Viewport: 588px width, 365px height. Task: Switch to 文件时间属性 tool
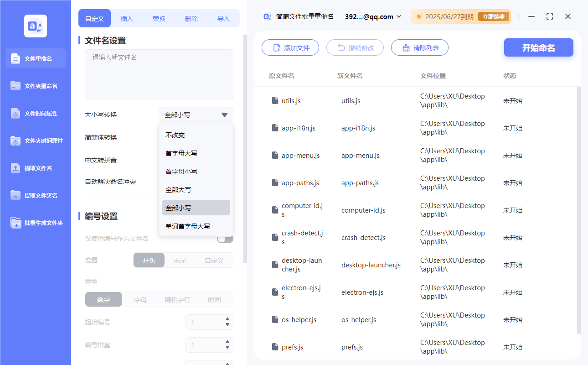click(x=35, y=113)
